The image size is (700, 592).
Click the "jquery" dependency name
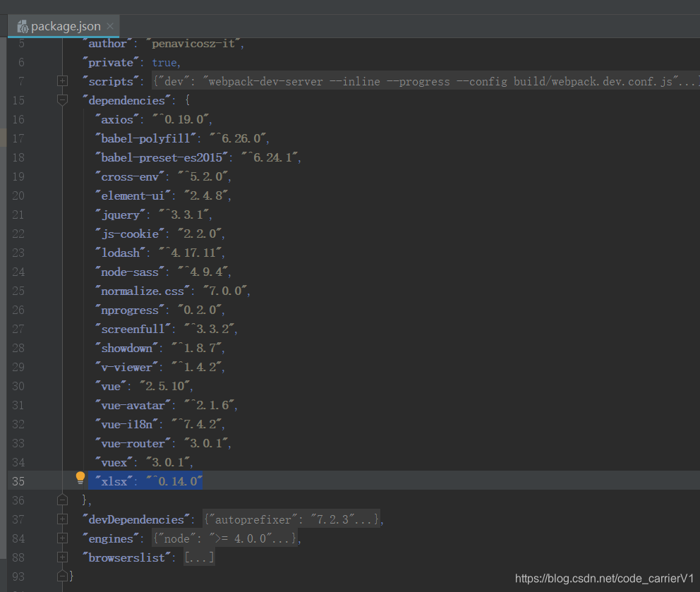point(120,215)
